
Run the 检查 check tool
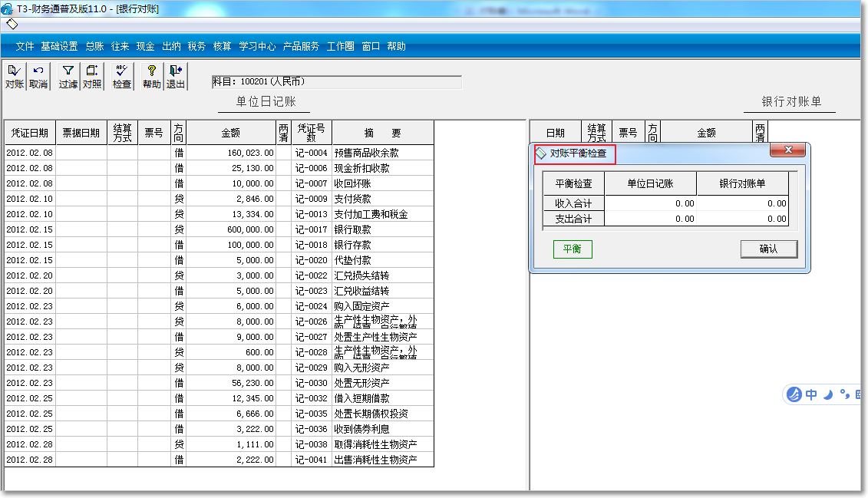[122, 77]
